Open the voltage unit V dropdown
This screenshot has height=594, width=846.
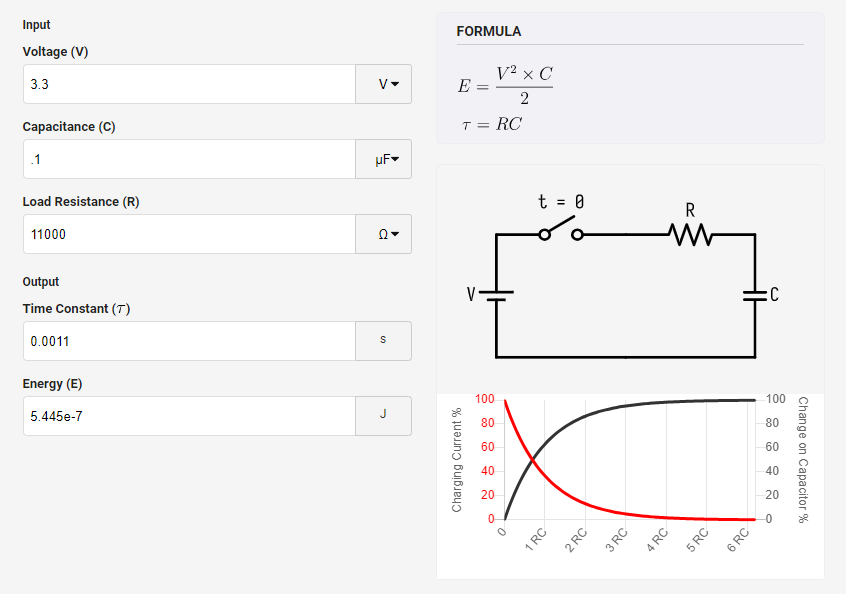pyautogui.click(x=384, y=84)
